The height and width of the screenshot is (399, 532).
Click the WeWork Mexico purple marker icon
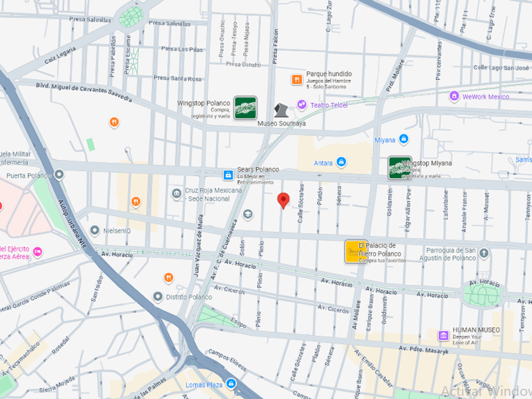pyautogui.click(x=454, y=96)
